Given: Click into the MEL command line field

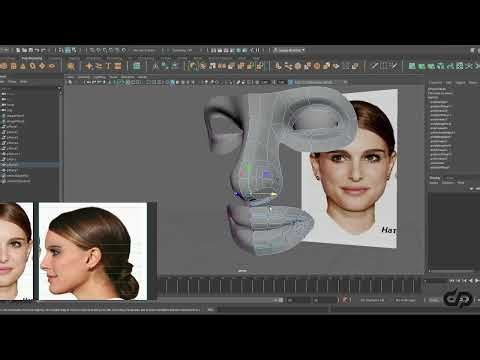Looking at the screenshot, I should pyautogui.click(x=274, y=310).
